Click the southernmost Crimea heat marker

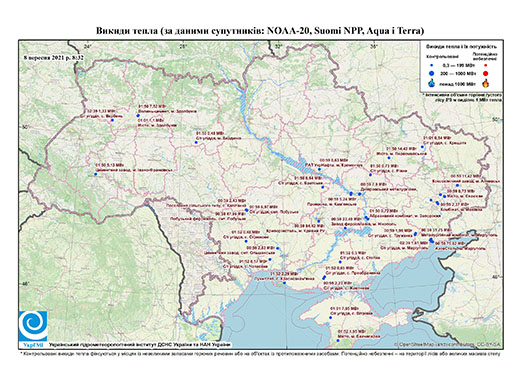click(x=338, y=340)
